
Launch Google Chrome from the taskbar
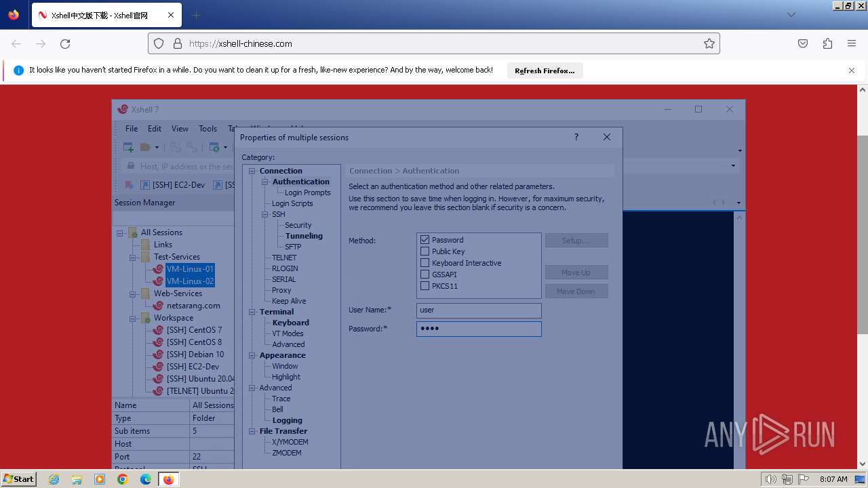pyautogui.click(x=123, y=479)
